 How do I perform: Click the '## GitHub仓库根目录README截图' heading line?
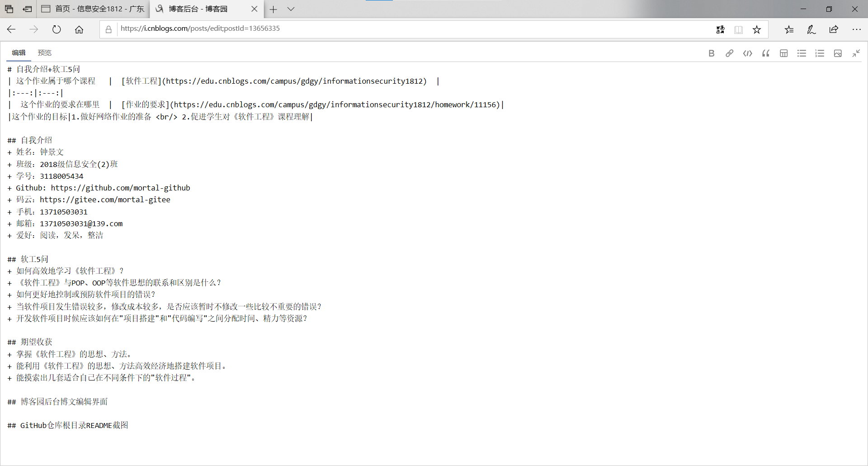(68, 425)
